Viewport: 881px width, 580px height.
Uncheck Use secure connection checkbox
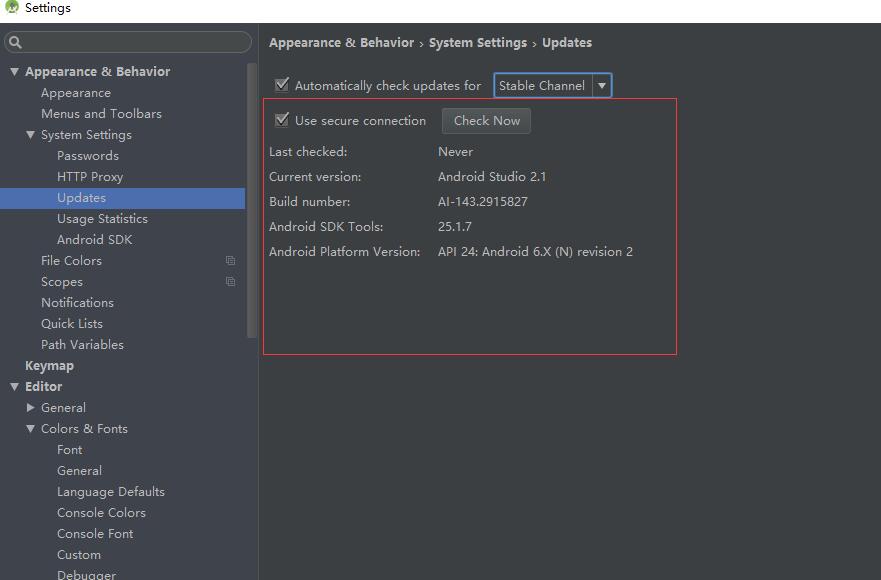[282, 121]
